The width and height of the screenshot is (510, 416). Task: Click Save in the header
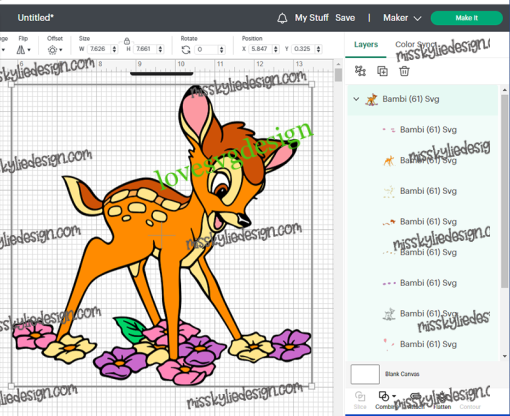pos(345,18)
